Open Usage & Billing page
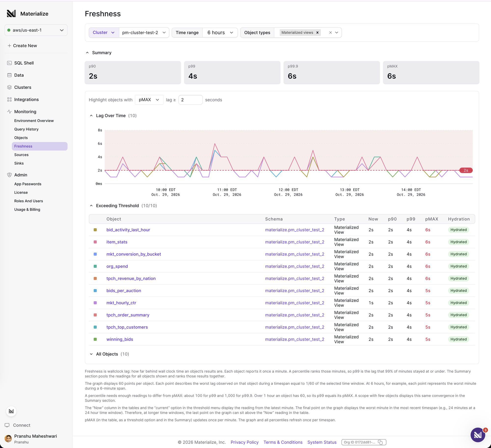 point(27,209)
